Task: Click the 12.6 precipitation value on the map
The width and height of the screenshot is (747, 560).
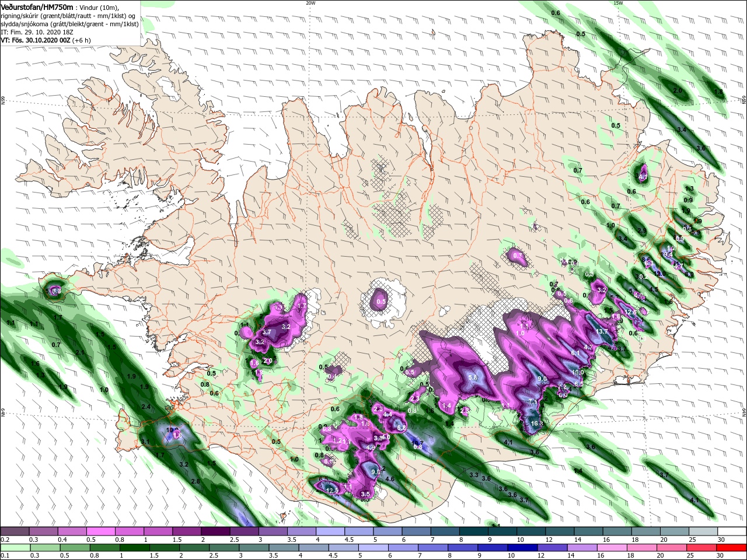Action: coord(630,313)
